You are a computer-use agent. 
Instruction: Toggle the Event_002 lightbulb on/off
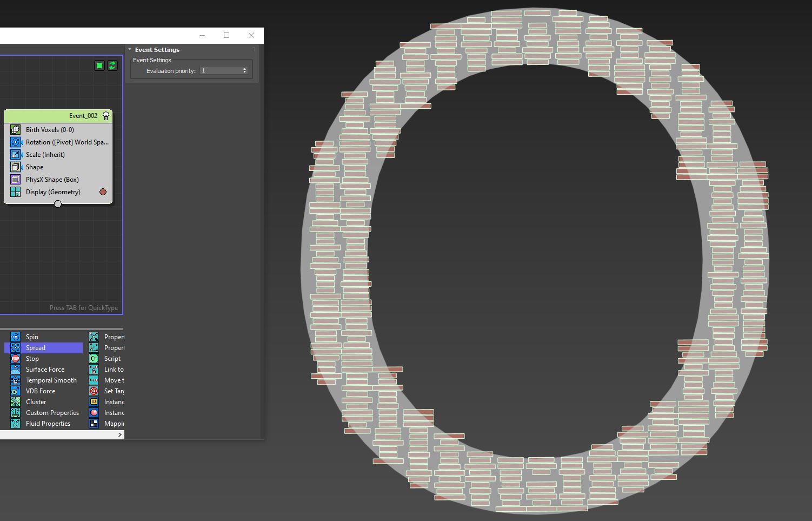[x=106, y=116]
